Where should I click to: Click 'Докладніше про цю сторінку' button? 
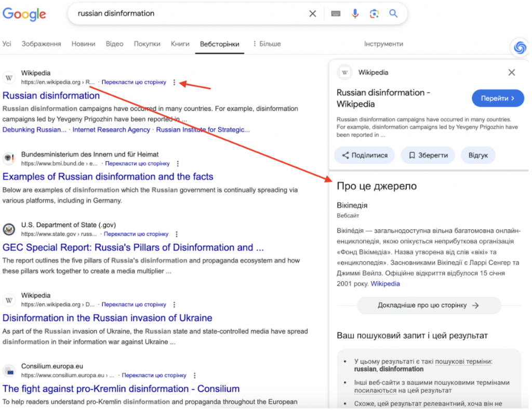pyautogui.click(x=429, y=306)
